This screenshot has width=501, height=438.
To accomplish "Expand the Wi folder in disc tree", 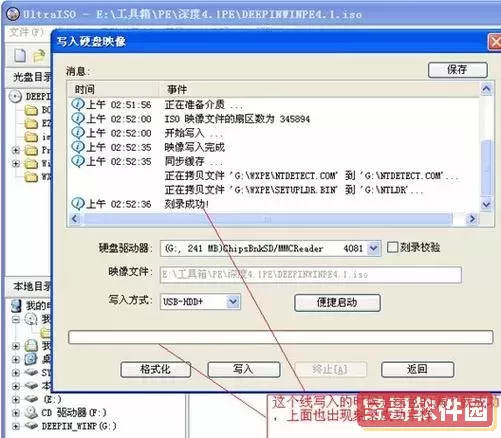I will [15, 163].
